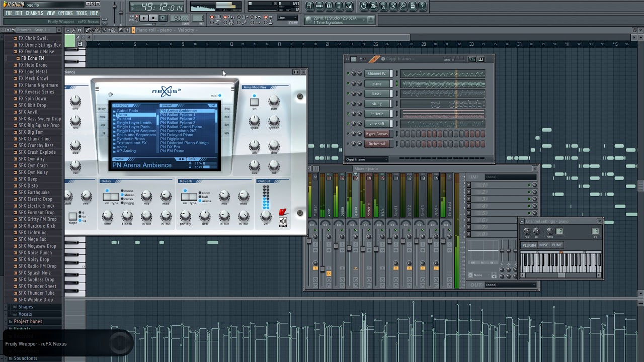Start one-click audio recording microphone icon
Image resolution: width=644 pixels, height=362 pixels.
[403, 6]
